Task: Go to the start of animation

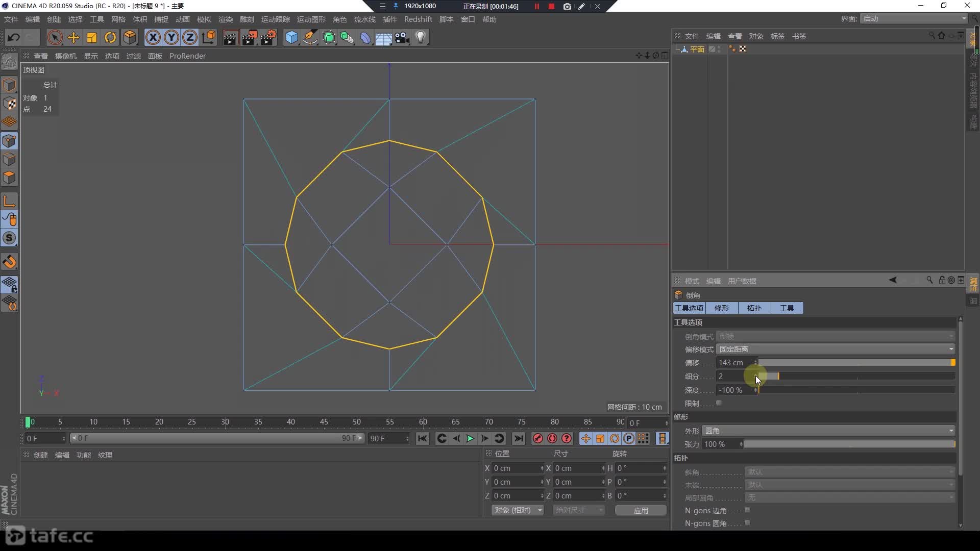Action: coord(422,438)
